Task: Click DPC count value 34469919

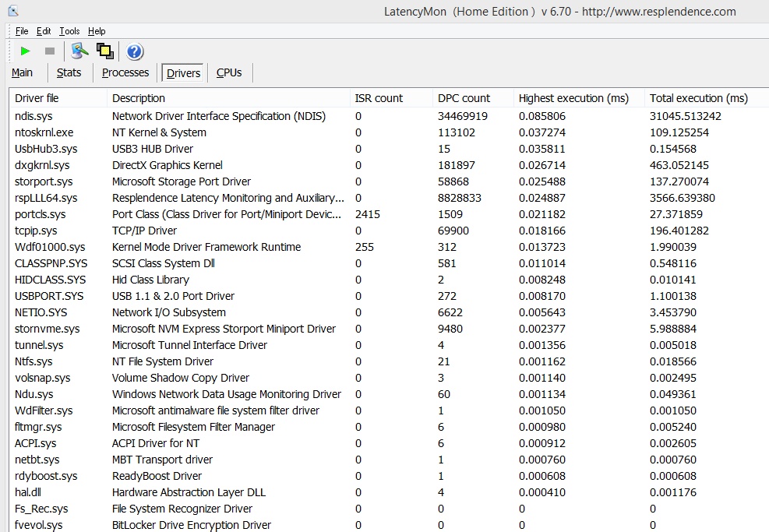Action: coord(463,116)
